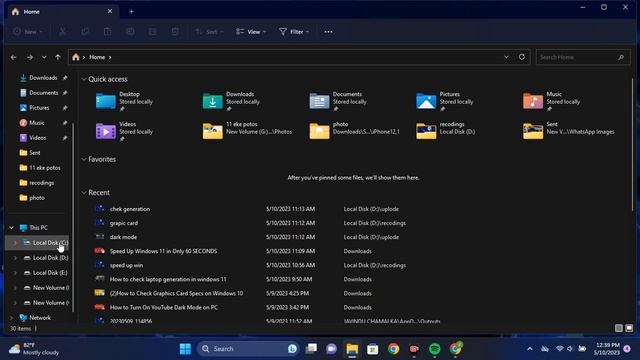Click the Delete trash icon
Viewport: 640px width, 360px height.
pyautogui.click(x=175, y=31)
